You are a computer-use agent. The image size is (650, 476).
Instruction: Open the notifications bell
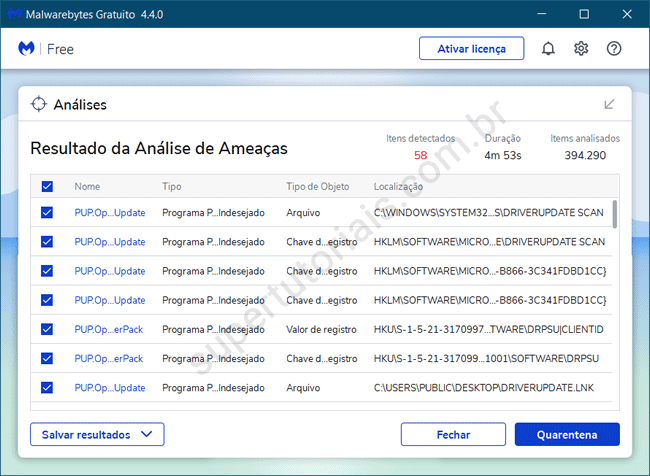click(x=548, y=48)
